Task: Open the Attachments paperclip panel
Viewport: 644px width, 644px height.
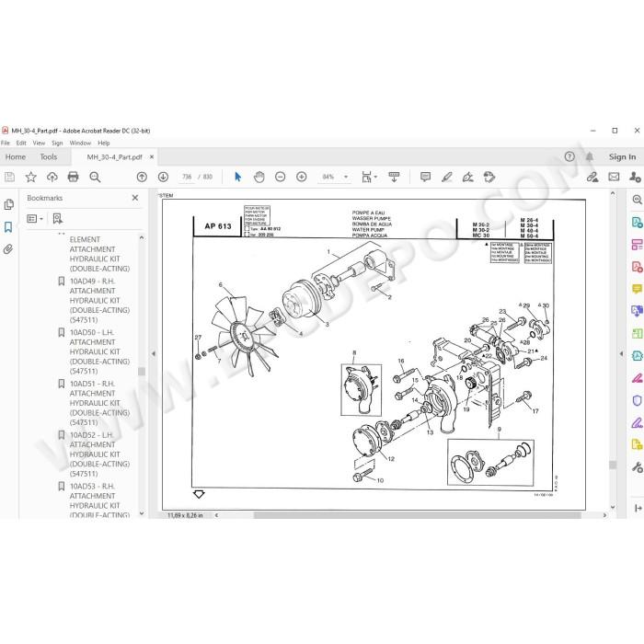Action: 8,249
